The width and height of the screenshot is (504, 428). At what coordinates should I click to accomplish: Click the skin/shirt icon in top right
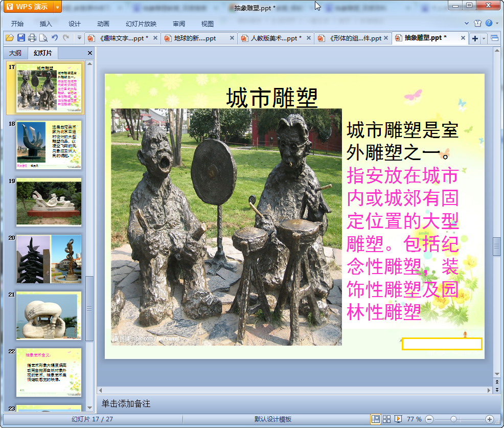tap(477, 23)
